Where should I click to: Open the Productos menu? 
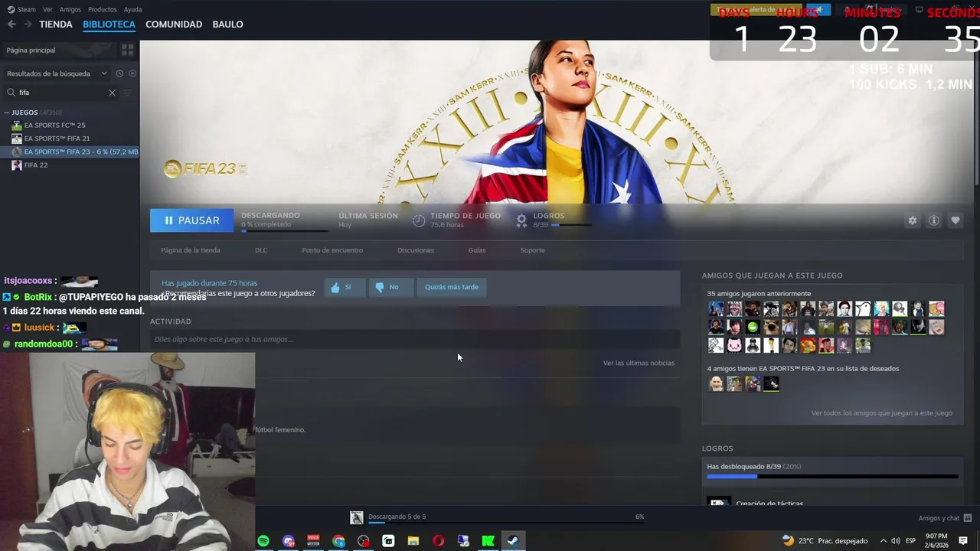pyautogui.click(x=102, y=9)
